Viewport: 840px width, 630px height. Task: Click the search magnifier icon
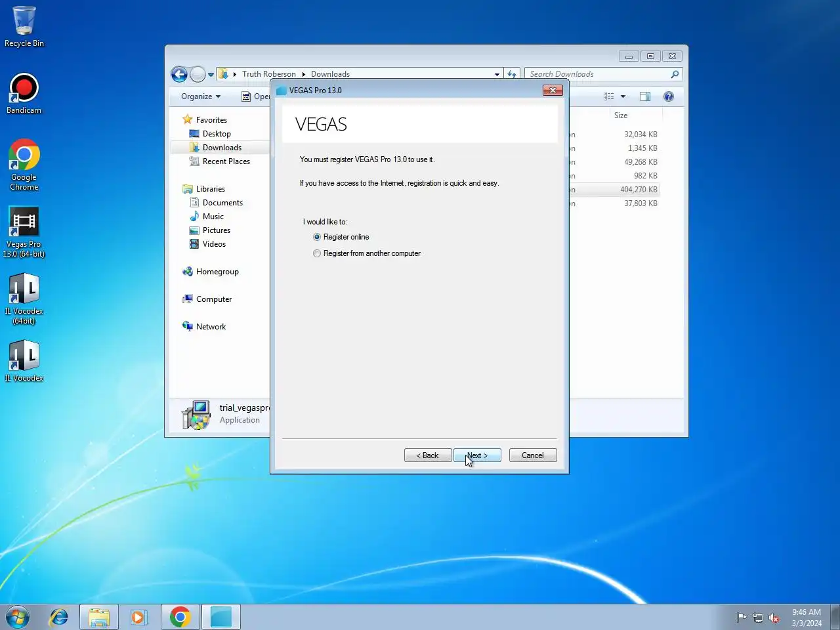point(675,74)
